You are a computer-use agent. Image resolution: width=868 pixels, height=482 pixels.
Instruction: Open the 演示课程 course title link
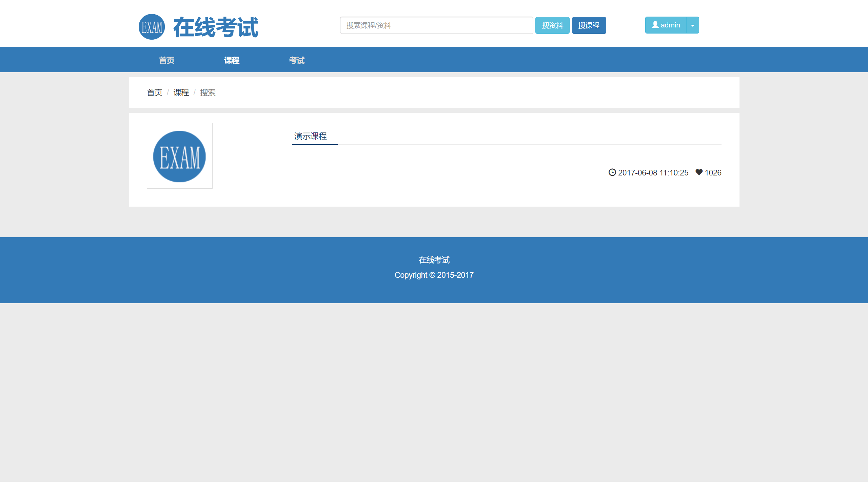(311, 136)
